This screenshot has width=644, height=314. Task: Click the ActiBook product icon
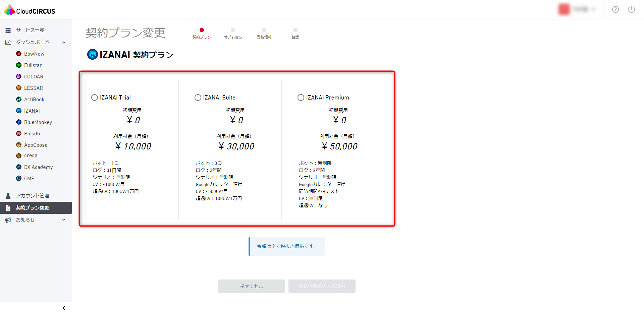(x=19, y=99)
